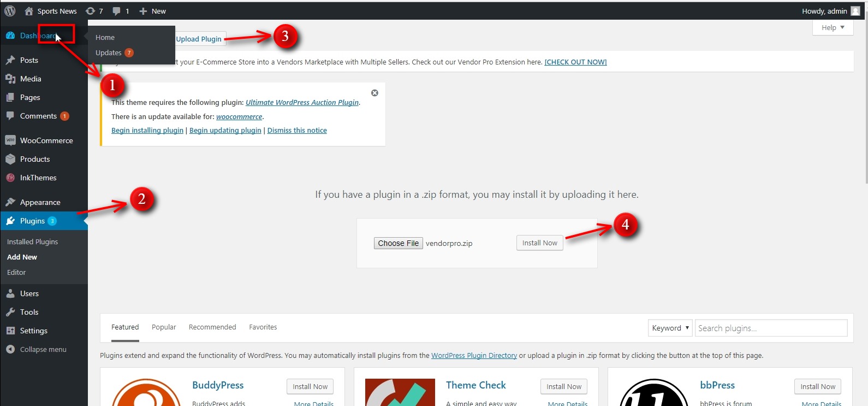This screenshot has width=868, height=406.
Task: Open BuddyPress More Details link
Action: tap(314, 404)
